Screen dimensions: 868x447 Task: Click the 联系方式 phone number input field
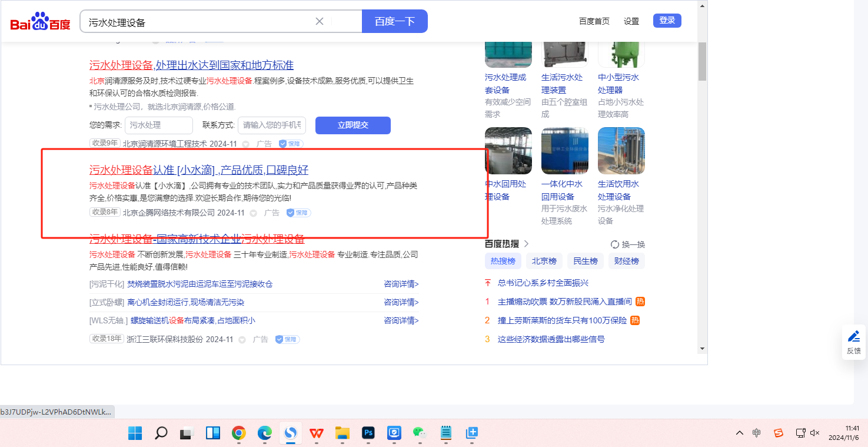click(x=271, y=125)
